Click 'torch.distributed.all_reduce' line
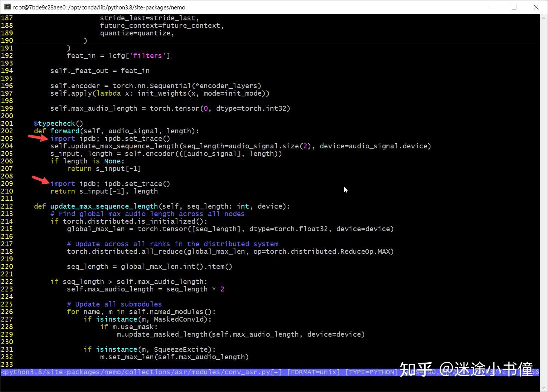This screenshot has height=392, width=548. (x=230, y=252)
